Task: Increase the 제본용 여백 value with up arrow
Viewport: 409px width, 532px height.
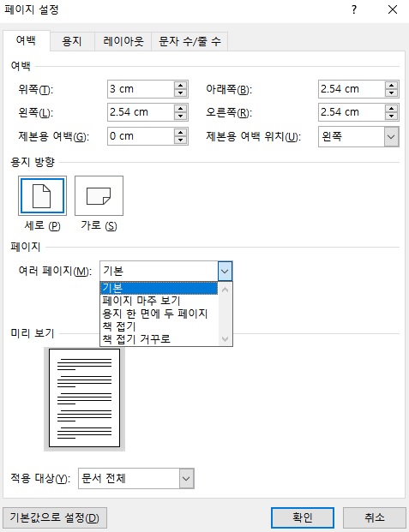Action: click(x=180, y=132)
